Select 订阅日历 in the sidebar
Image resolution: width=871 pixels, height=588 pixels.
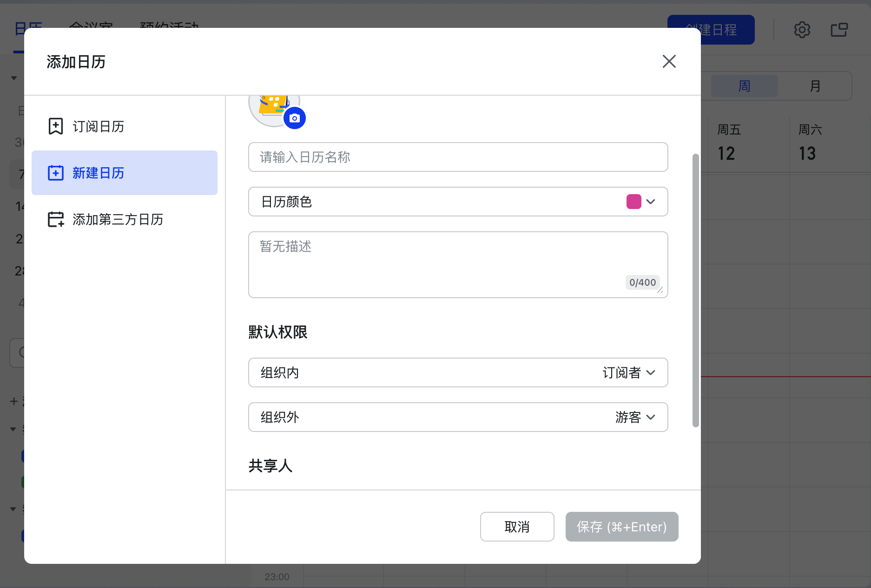(125, 126)
